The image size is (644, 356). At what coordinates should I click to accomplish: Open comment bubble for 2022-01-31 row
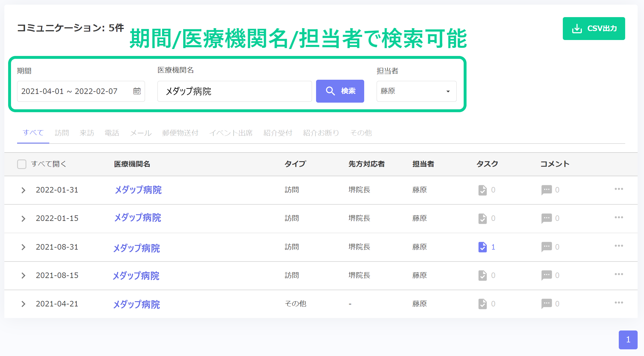point(547,190)
